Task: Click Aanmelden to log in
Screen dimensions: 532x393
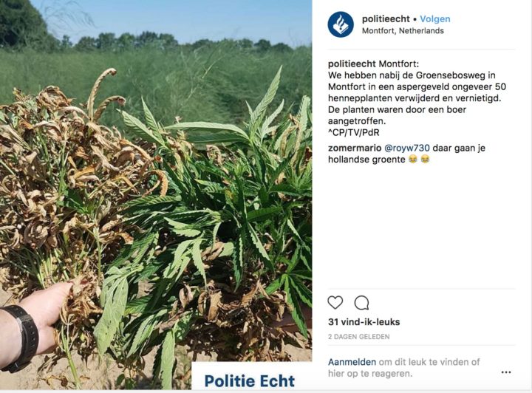Action: 352,362
